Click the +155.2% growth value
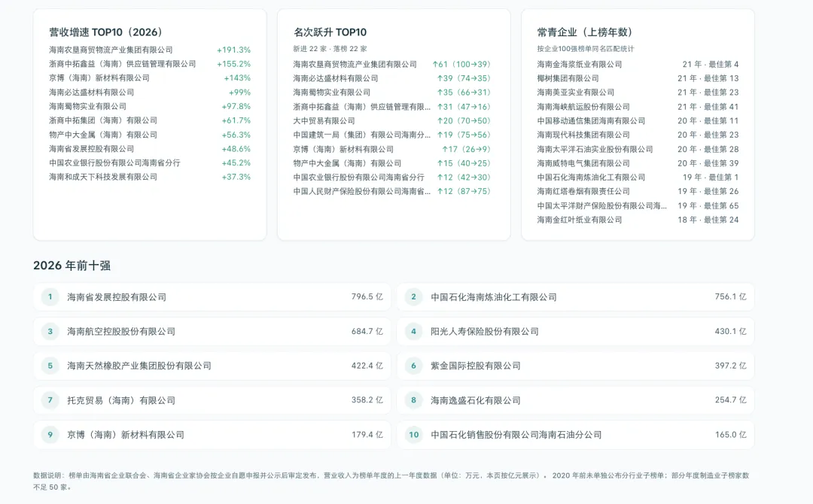This screenshot has width=813, height=504. (234, 64)
